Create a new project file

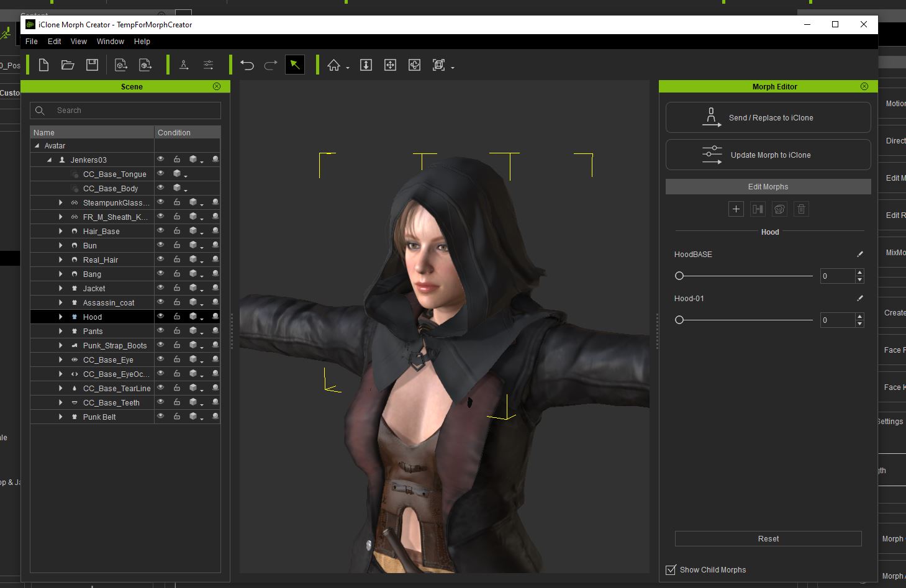(43, 65)
